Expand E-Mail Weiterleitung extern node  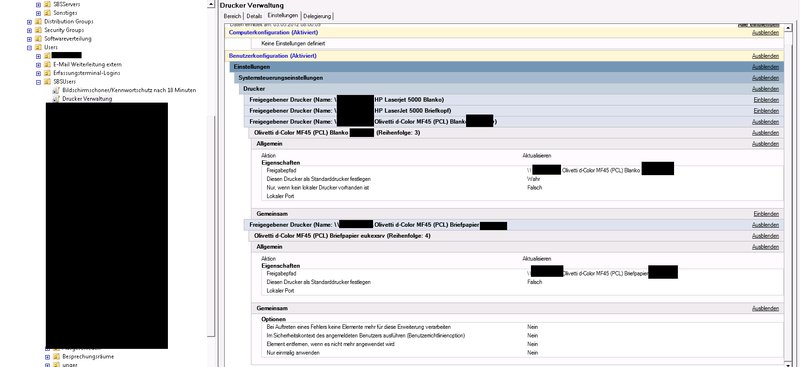(x=38, y=65)
